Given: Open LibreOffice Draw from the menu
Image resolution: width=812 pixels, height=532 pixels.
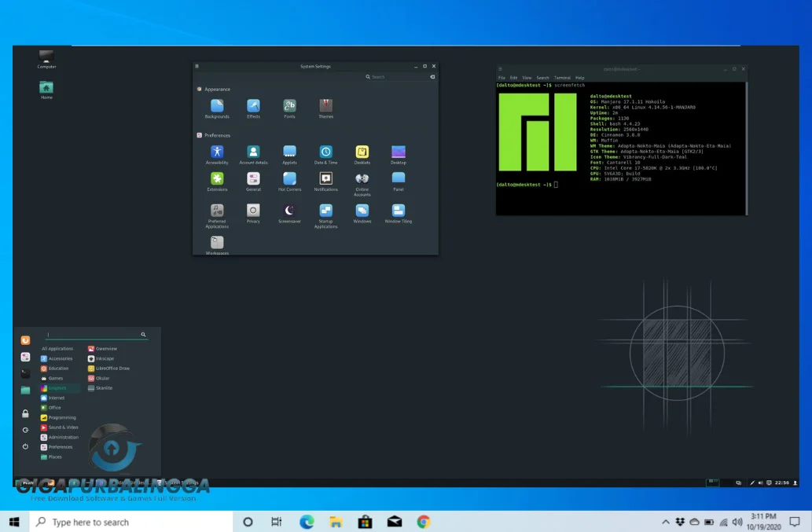Looking at the screenshot, I should click(x=112, y=369).
